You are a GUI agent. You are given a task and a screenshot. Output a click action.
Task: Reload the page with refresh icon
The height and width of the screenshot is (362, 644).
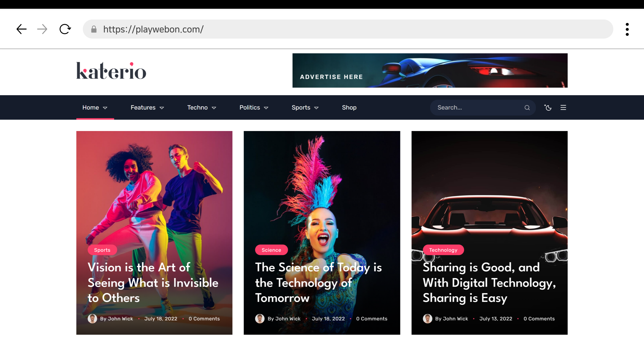coord(65,29)
